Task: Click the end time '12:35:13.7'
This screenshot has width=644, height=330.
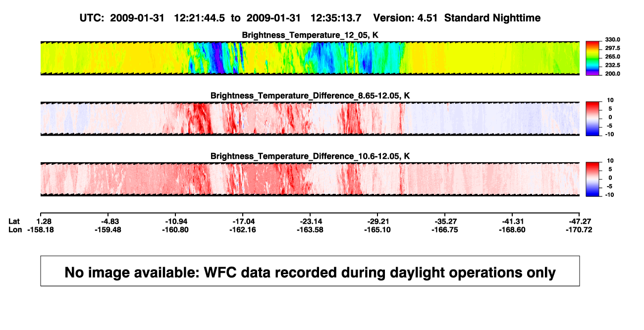Action: point(335,18)
